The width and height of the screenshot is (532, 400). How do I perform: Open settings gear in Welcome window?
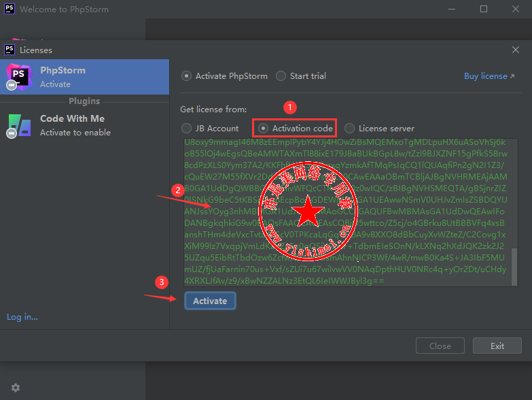[16, 388]
